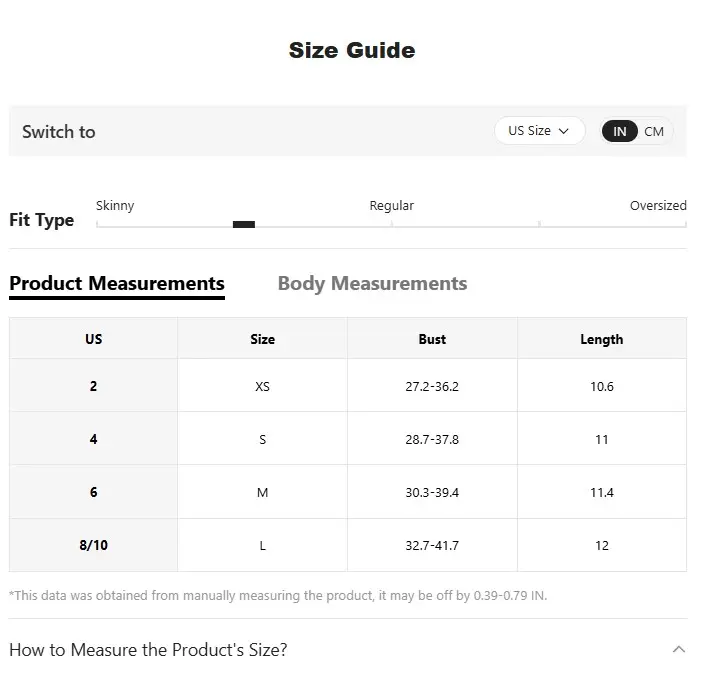Click the Skinny fit label
708x690 pixels.
point(115,205)
